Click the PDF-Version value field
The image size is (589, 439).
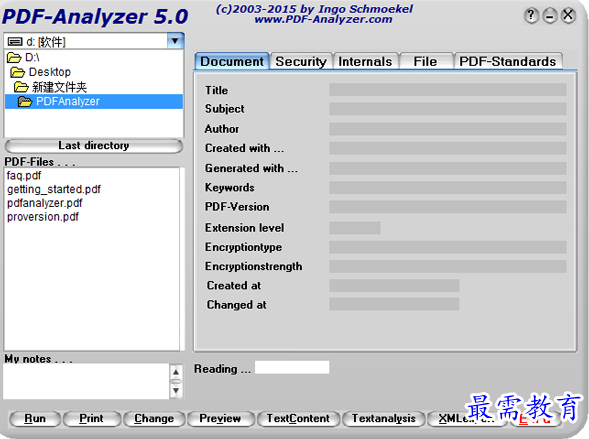[448, 207]
